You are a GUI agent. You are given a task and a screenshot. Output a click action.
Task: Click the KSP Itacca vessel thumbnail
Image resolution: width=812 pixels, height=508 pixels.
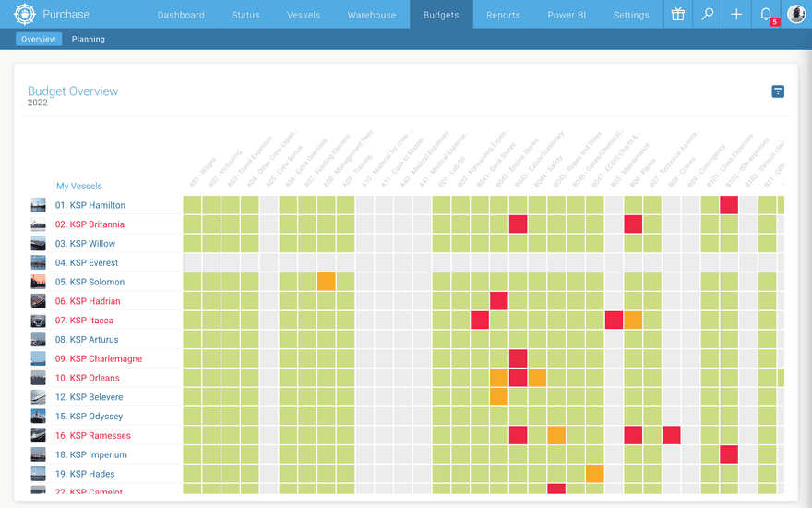pyautogui.click(x=38, y=321)
